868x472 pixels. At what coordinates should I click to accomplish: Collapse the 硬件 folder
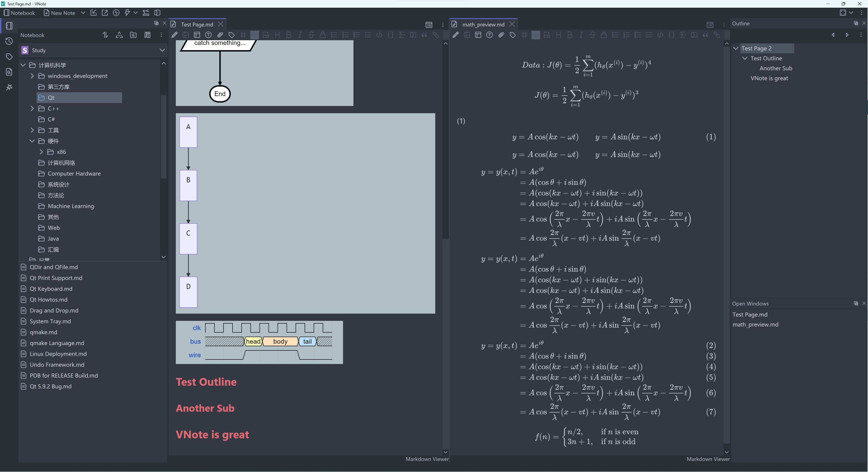click(x=32, y=141)
